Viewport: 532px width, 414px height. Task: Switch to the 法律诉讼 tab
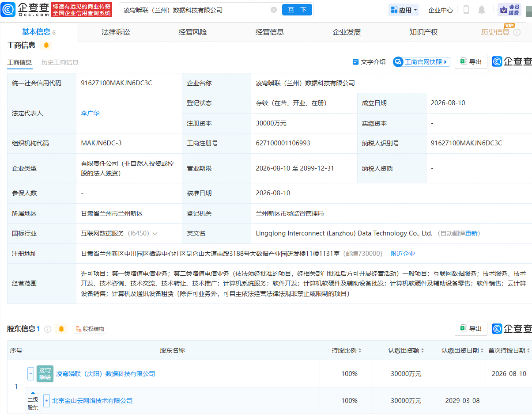tap(116, 32)
